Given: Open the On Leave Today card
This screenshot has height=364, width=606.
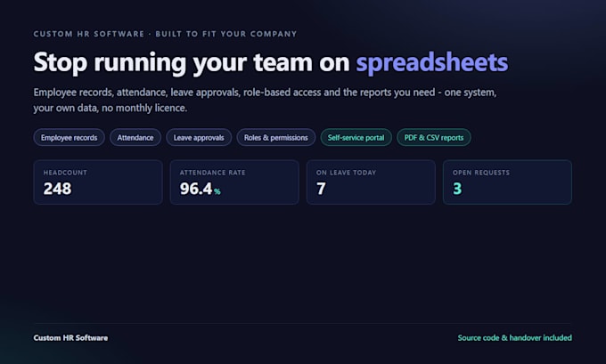Looking at the screenshot, I should click(x=371, y=182).
